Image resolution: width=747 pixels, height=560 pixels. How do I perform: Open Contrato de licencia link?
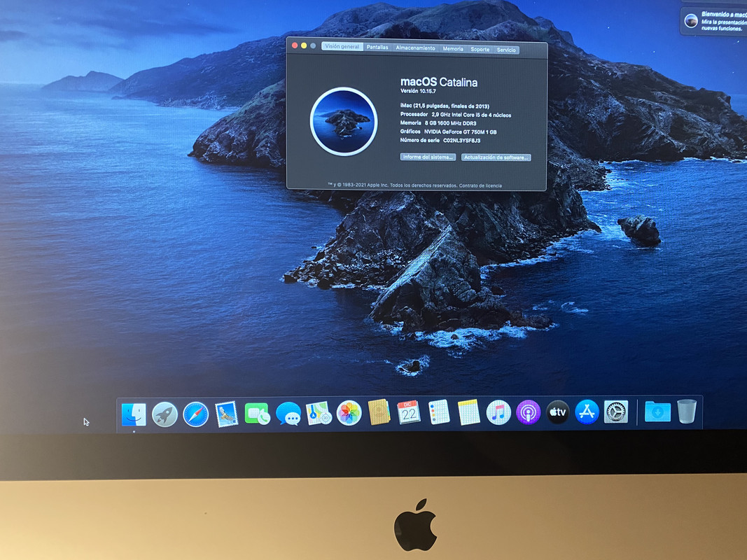(x=480, y=185)
